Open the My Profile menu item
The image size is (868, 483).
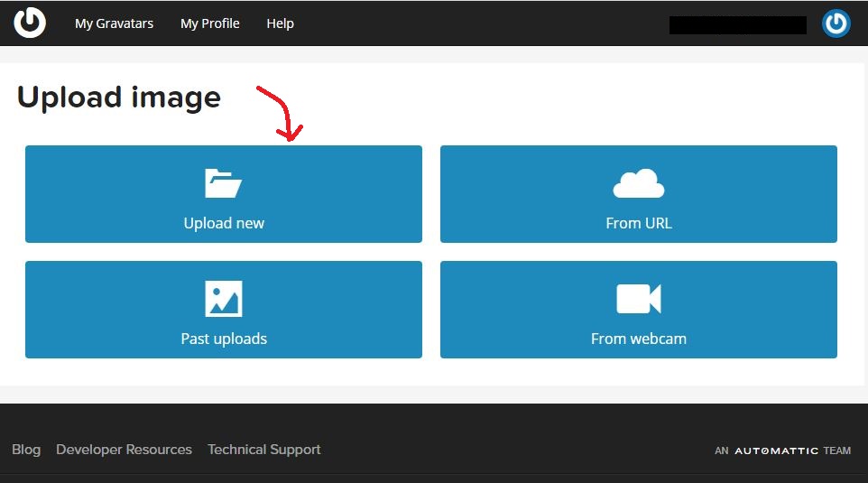coord(209,23)
